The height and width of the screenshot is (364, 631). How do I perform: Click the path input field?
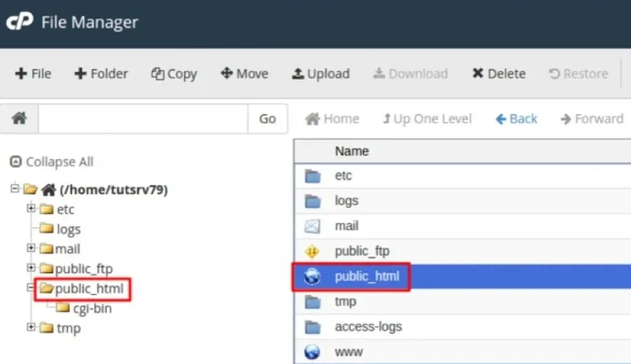click(x=143, y=119)
